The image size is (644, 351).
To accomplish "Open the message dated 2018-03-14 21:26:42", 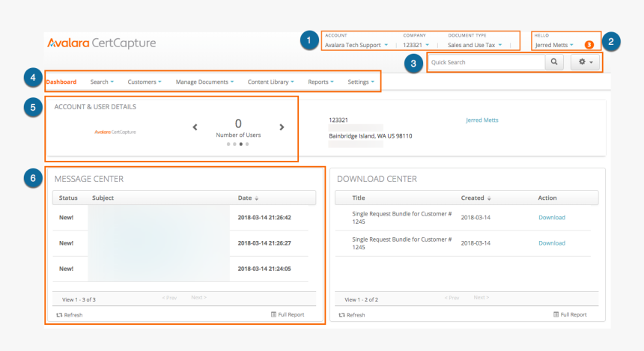I will [180, 218].
